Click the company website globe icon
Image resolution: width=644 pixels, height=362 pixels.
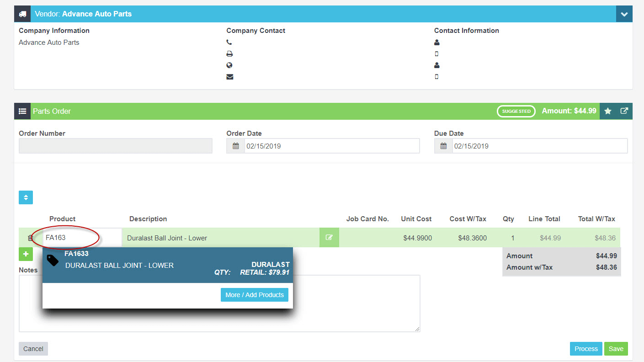229,65
